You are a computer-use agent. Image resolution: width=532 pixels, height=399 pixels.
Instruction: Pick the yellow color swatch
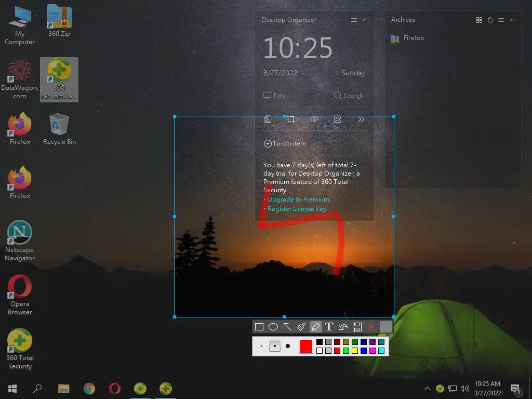354,351
